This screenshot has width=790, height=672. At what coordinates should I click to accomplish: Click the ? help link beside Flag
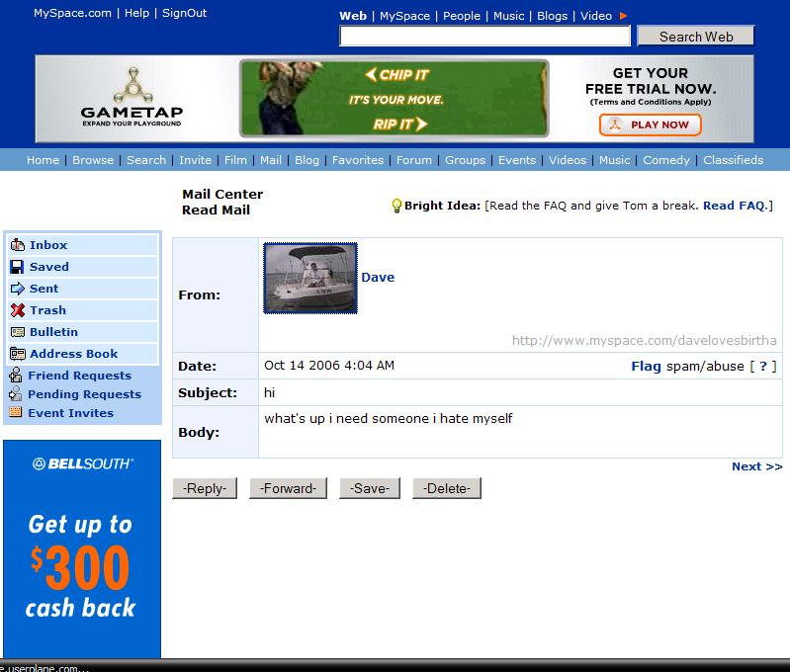[763, 367]
